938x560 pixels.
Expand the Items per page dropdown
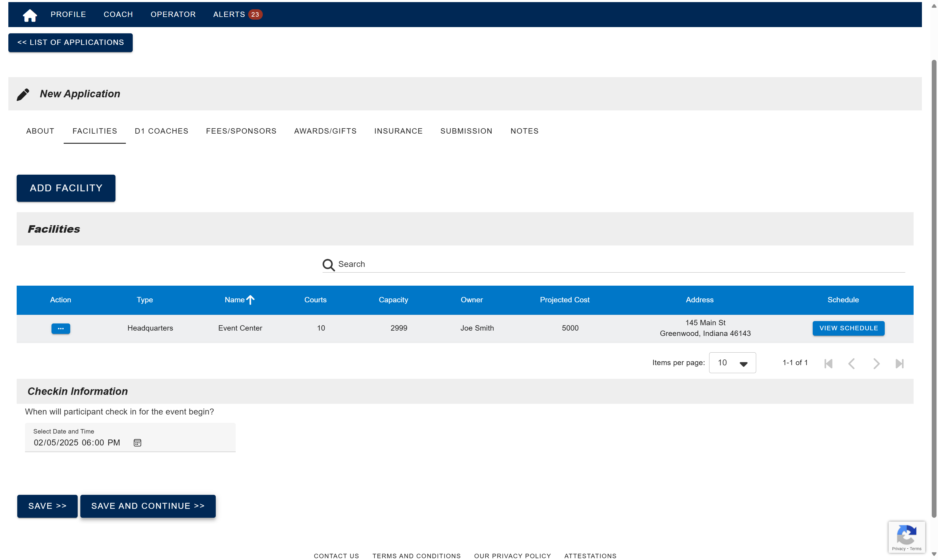pos(732,363)
